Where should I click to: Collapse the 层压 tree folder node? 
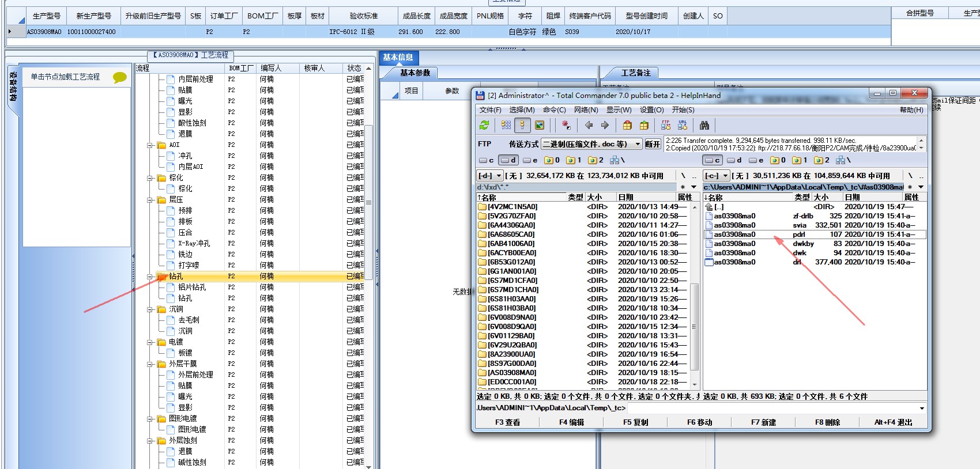pos(150,200)
